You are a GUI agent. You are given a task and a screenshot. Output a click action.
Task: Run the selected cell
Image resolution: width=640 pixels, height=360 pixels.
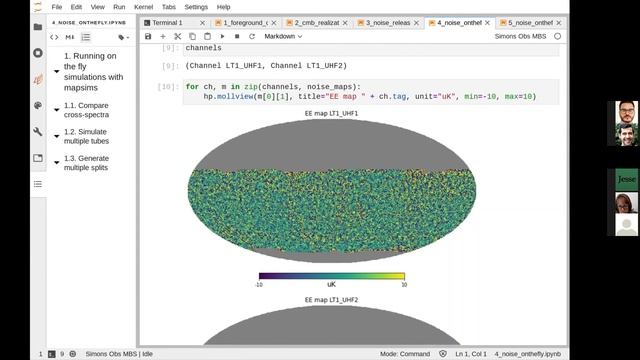click(x=222, y=36)
